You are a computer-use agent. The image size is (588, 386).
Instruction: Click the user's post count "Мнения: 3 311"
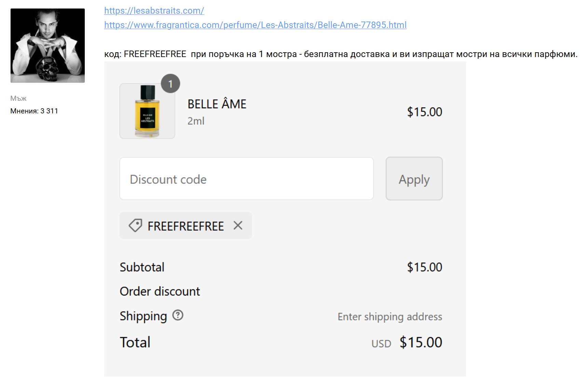34,111
